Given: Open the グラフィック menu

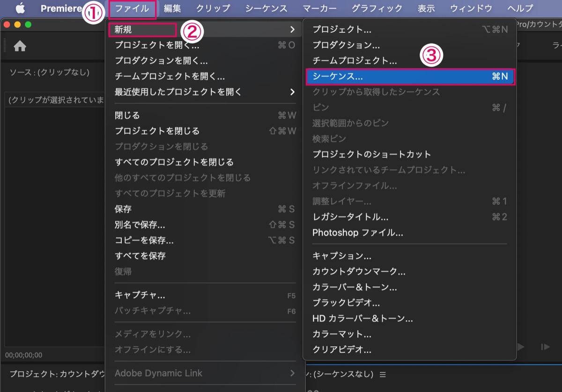Looking at the screenshot, I should coord(377,8).
